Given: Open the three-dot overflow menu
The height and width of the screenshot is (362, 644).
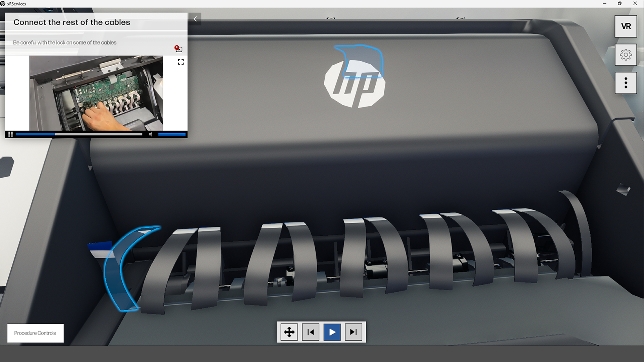Looking at the screenshot, I should [x=626, y=82].
